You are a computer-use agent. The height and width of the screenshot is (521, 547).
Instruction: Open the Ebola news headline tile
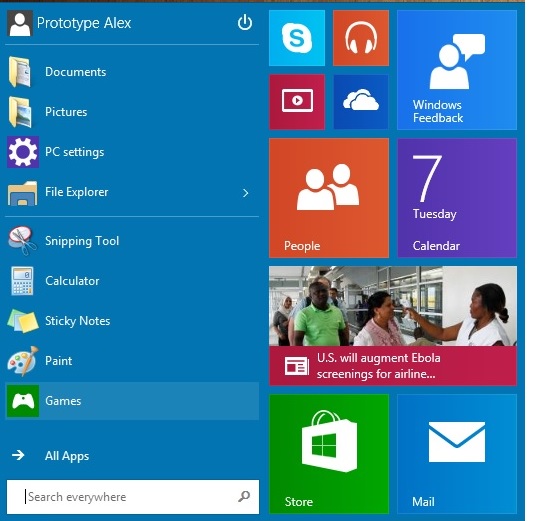click(x=393, y=326)
